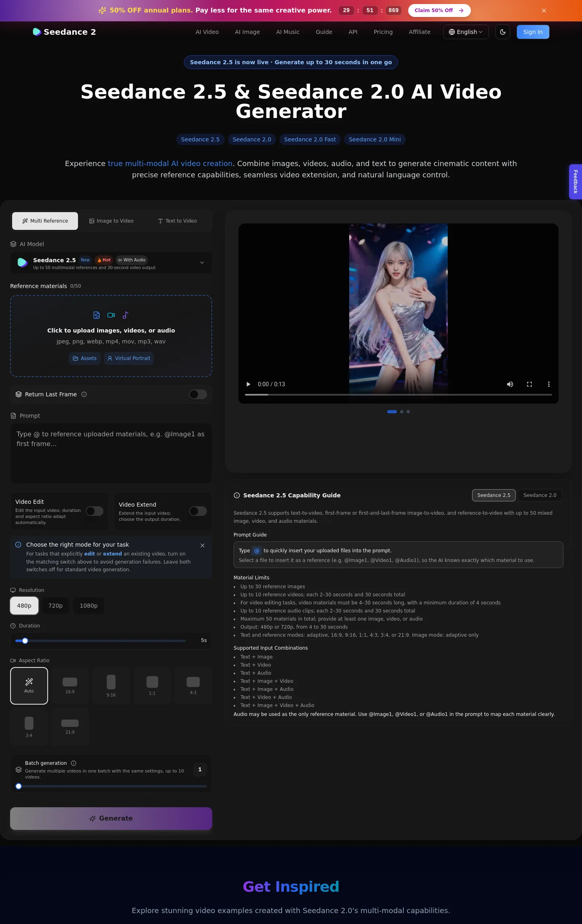Enable the Video Extend switch
The width and height of the screenshot is (582, 924).
[x=198, y=511]
